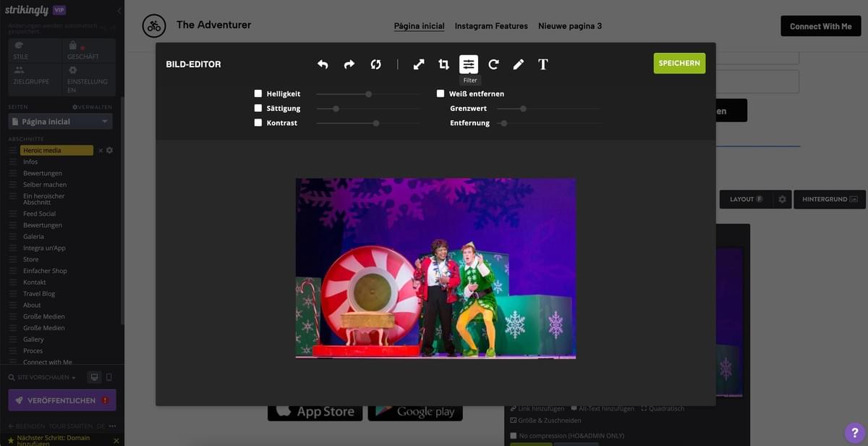
Task: Click the Verwalten pages link
Action: click(92, 107)
